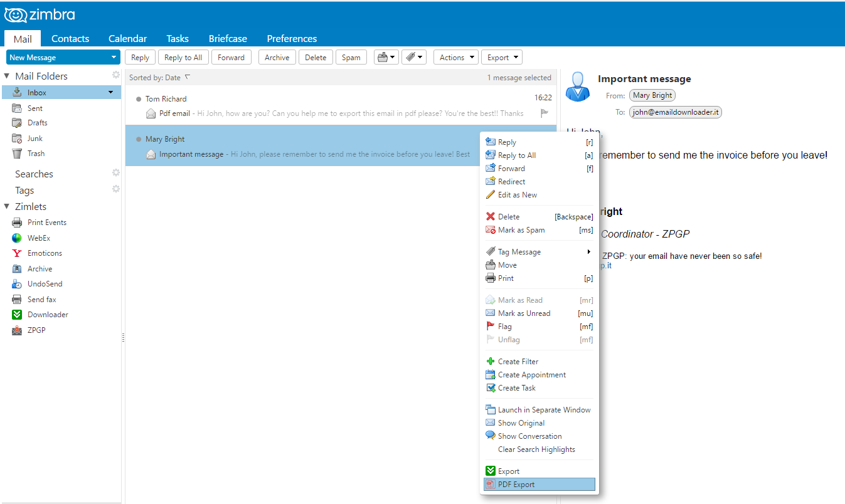
Task: Select Reply in the context menu
Action: [539, 142]
